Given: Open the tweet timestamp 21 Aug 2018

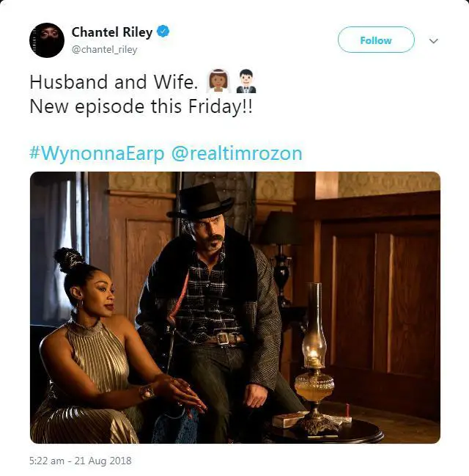Looking at the screenshot, I should (81, 461).
